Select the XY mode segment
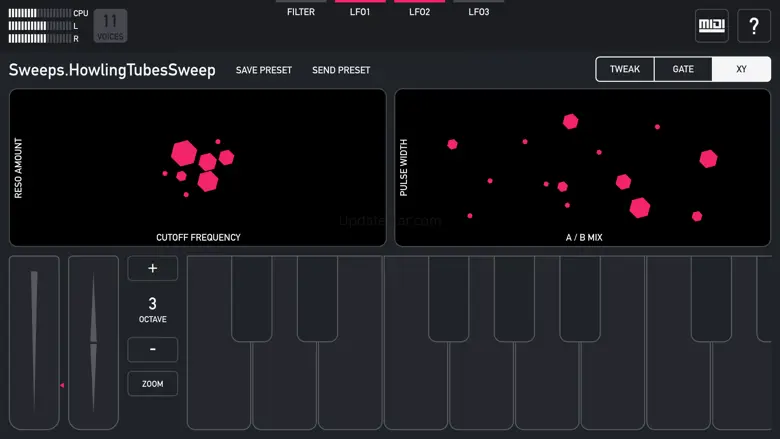Image resolution: width=780 pixels, height=439 pixels. click(741, 69)
